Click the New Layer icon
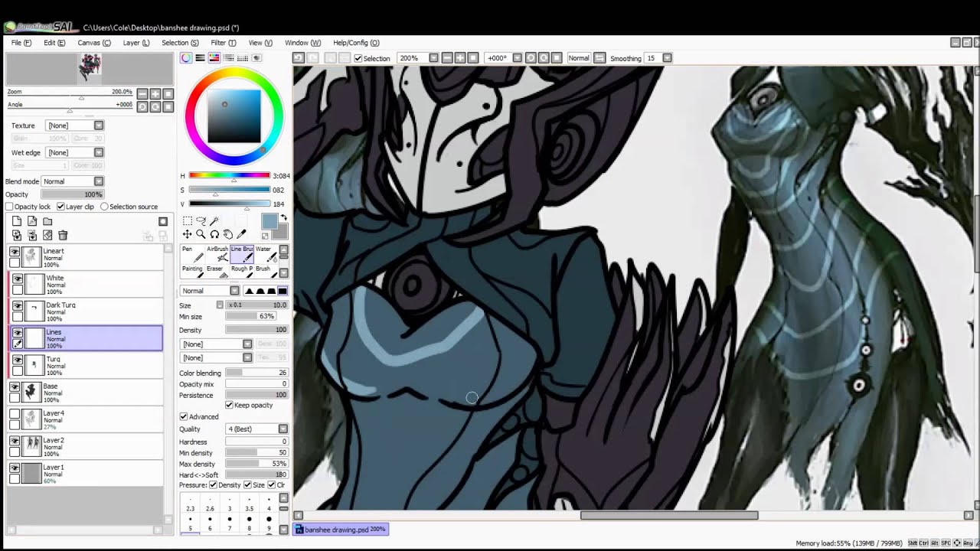The width and height of the screenshot is (980, 551). pyautogui.click(x=17, y=221)
